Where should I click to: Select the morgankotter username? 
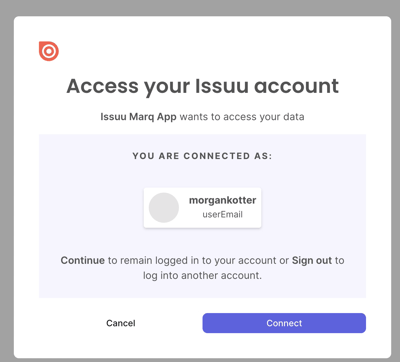pos(223,200)
